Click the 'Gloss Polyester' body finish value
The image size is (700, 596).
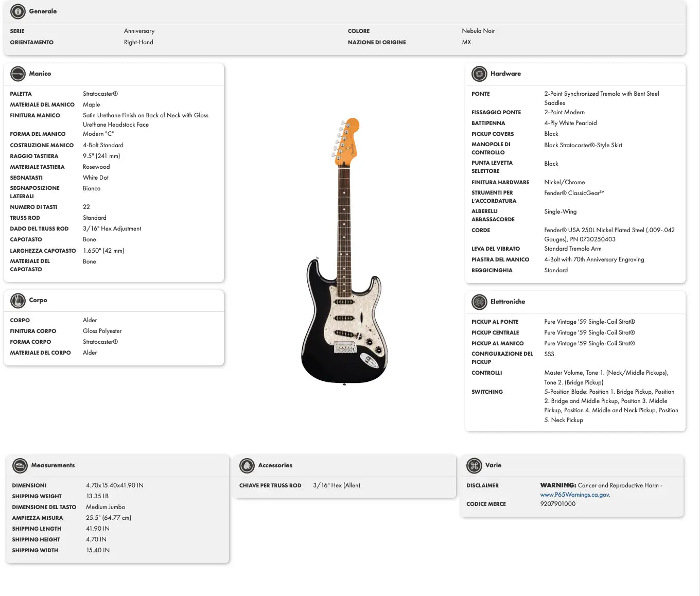[x=102, y=331]
